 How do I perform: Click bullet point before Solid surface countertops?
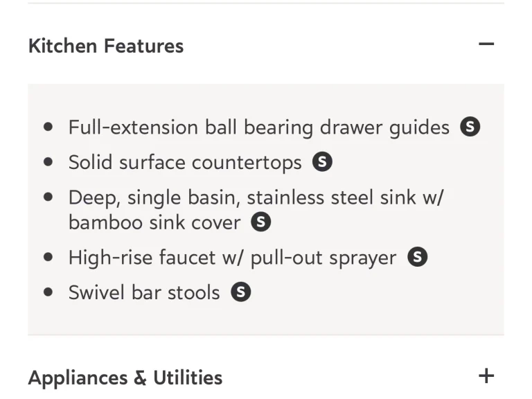(x=48, y=161)
